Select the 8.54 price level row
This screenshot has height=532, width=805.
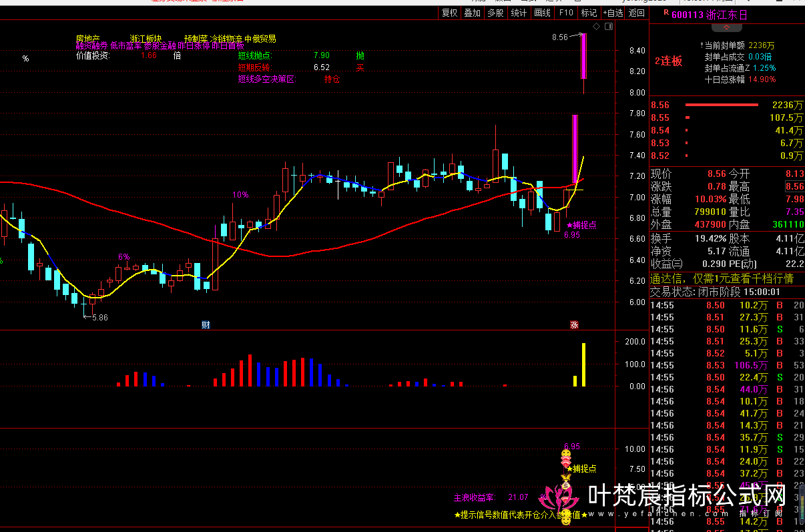coord(727,130)
